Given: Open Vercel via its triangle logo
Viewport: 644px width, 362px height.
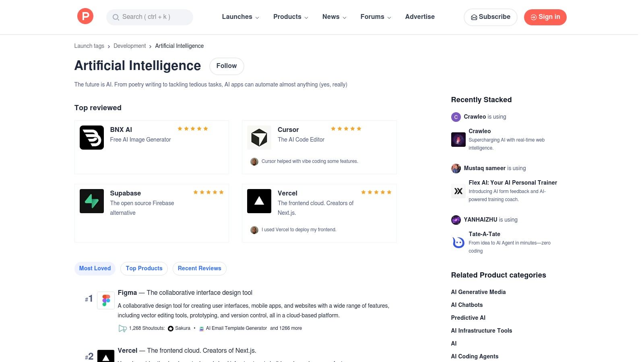Looking at the screenshot, I should click(x=259, y=201).
